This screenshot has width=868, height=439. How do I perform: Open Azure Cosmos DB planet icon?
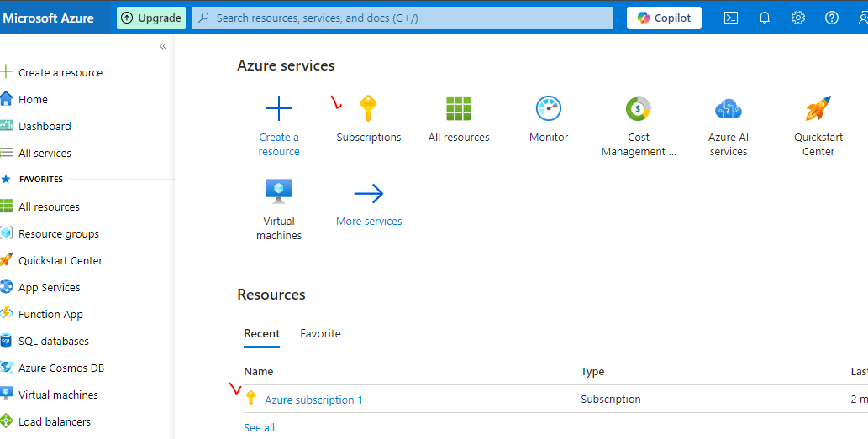pos(6,367)
